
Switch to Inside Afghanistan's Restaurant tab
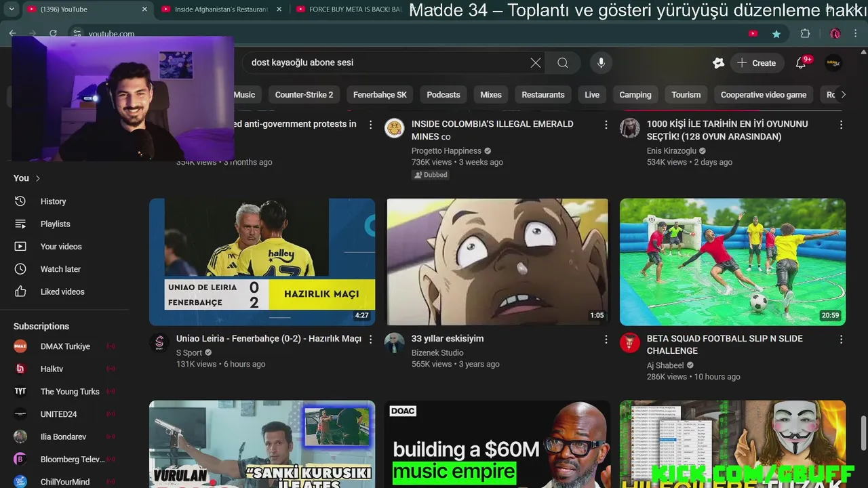tap(221, 9)
